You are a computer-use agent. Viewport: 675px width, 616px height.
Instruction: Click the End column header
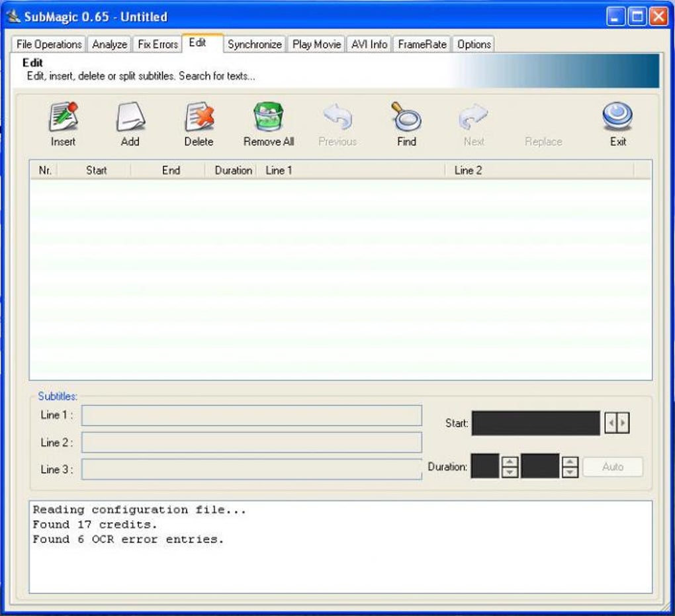[168, 171]
